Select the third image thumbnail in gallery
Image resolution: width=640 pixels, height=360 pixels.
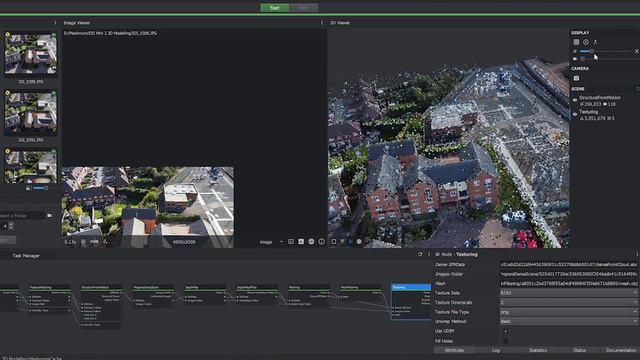pyautogui.click(x=31, y=165)
